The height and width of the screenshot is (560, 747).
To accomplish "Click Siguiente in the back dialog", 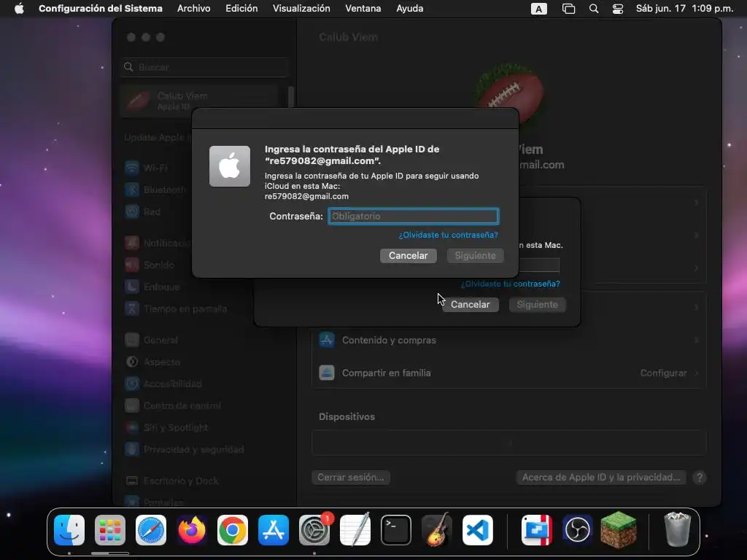I will click(538, 305).
